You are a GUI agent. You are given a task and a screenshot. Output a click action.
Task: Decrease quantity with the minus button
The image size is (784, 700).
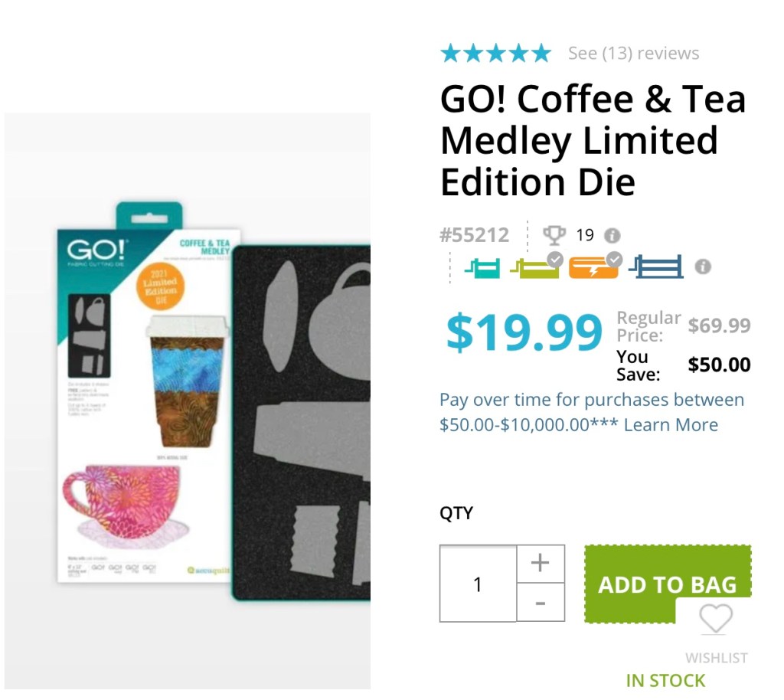tap(541, 603)
